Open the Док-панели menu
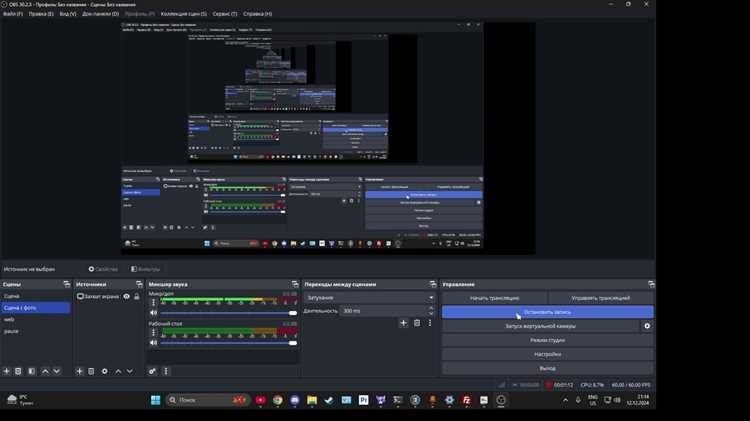This screenshot has width=750, height=421. [100, 14]
